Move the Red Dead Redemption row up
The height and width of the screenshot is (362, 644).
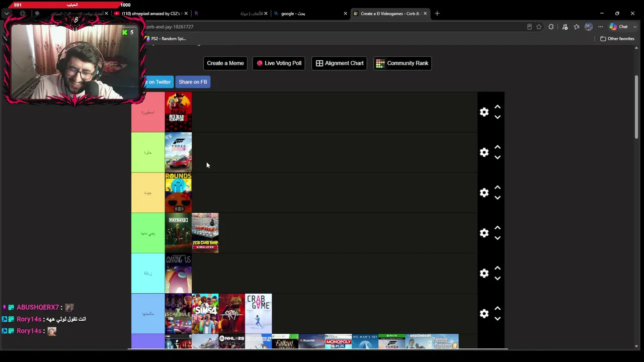tap(498, 107)
